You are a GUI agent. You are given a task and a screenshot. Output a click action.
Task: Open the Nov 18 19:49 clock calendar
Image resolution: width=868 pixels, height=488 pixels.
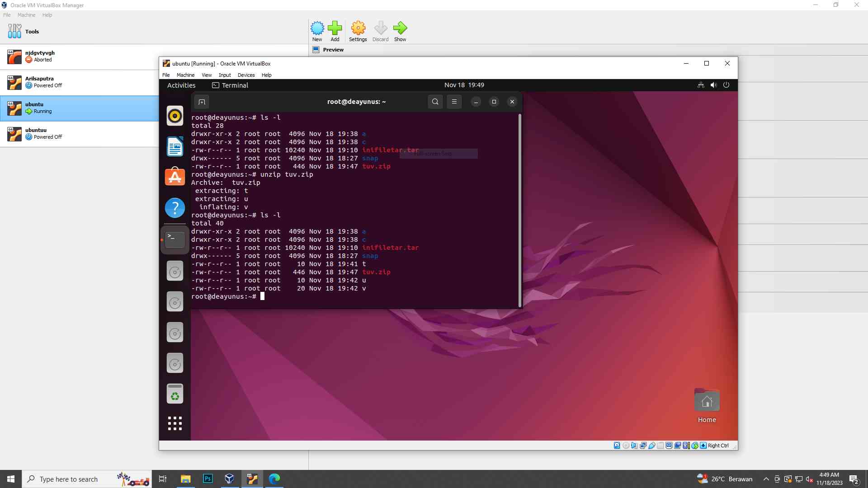click(464, 85)
